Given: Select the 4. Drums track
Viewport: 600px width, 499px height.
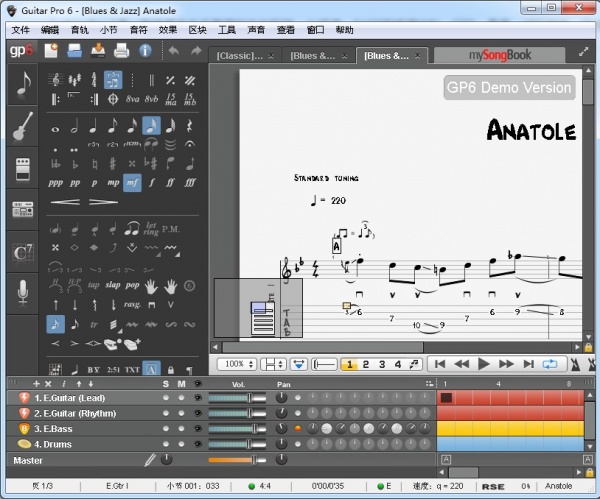Looking at the screenshot, I should [53, 445].
